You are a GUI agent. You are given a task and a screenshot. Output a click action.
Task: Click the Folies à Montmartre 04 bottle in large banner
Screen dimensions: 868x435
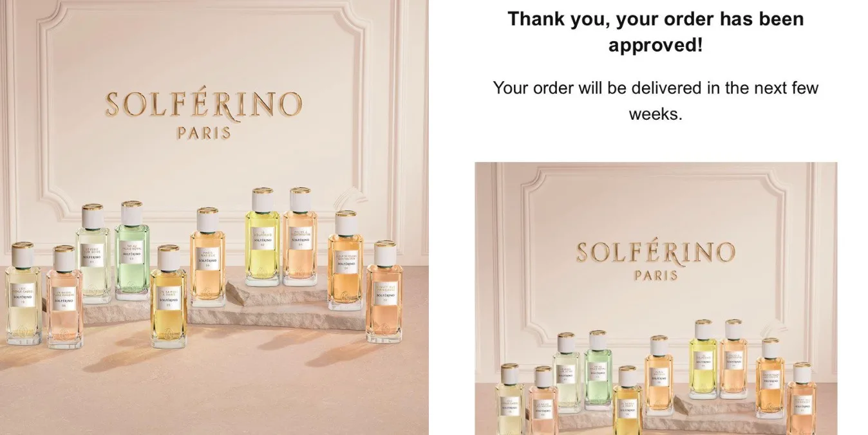click(x=300, y=236)
